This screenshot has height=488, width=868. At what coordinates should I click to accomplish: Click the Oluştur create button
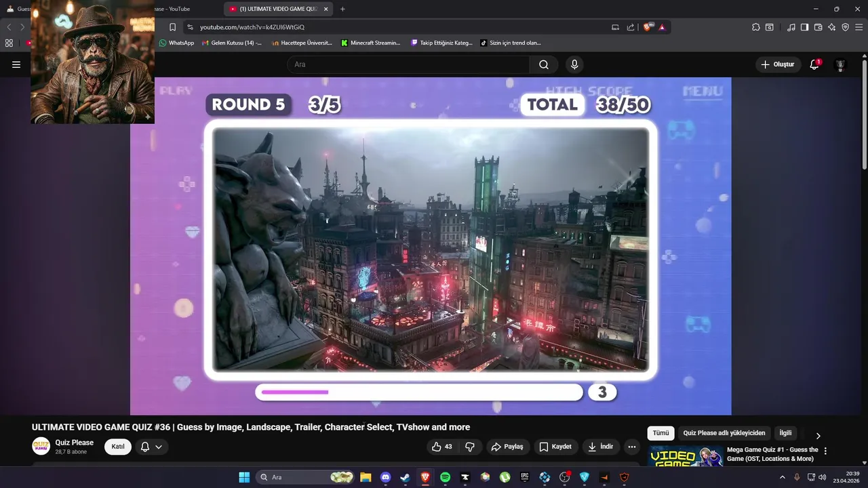(x=777, y=64)
